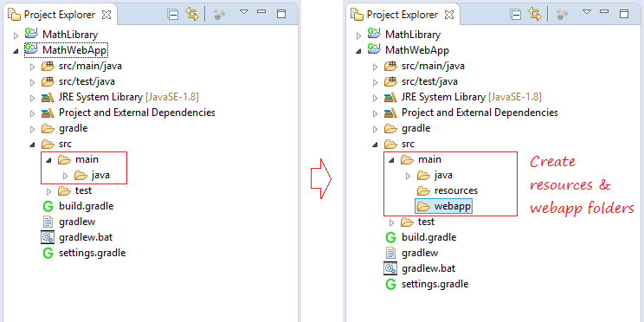644x322 pixels.
Task: Collapse MathWebApp project in right panel
Action: coord(358,51)
